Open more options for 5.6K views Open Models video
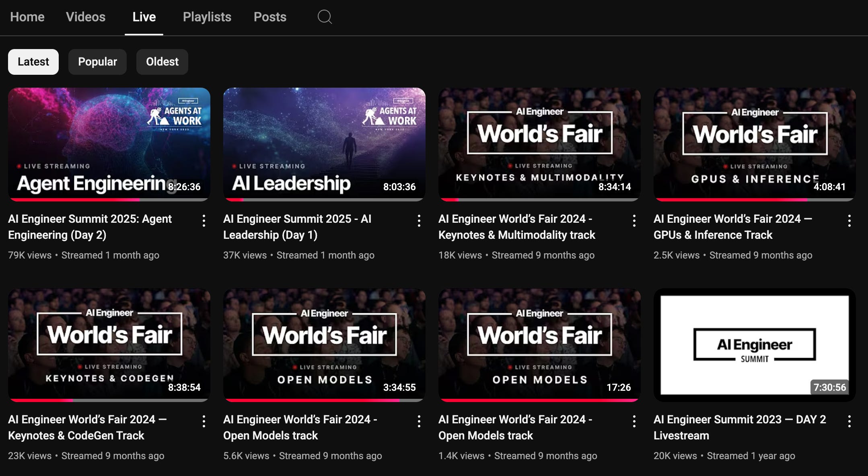 point(419,421)
